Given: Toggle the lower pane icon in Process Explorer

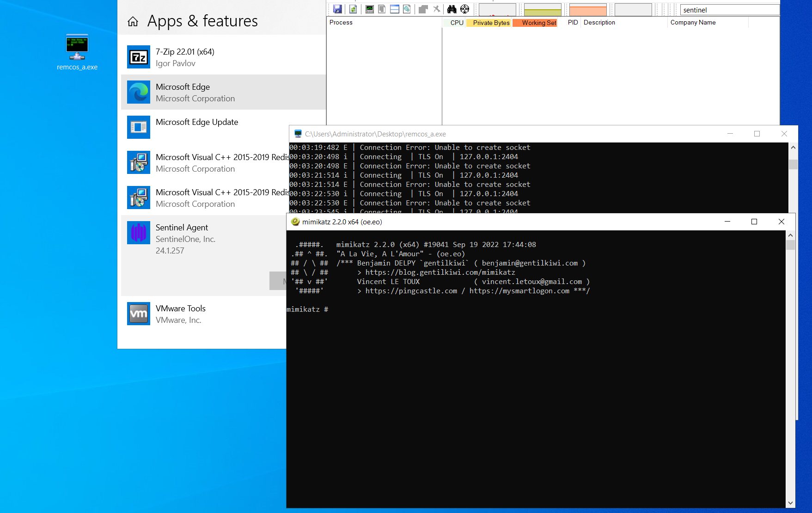Looking at the screenshot, I should point(395,9).
